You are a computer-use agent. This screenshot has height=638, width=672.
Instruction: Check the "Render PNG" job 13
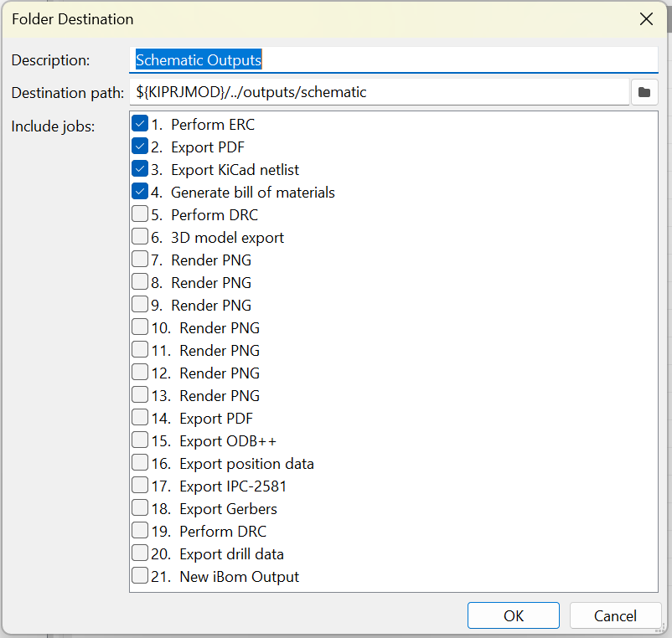pos(139,395)
